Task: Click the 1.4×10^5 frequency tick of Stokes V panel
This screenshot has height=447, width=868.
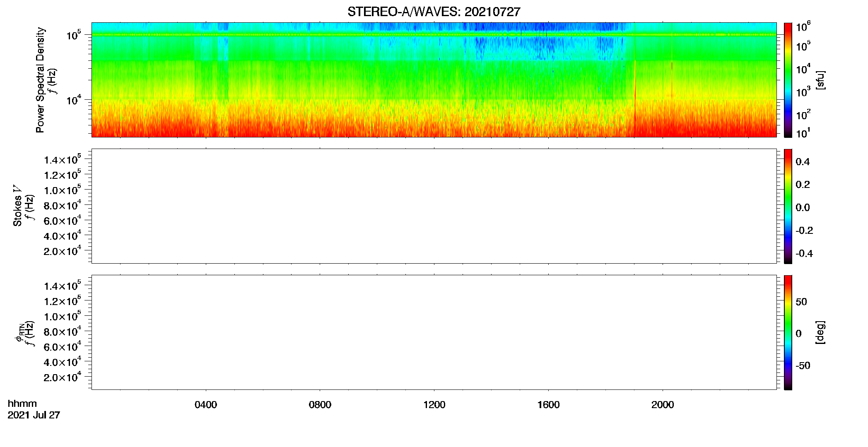Action: 63,159
